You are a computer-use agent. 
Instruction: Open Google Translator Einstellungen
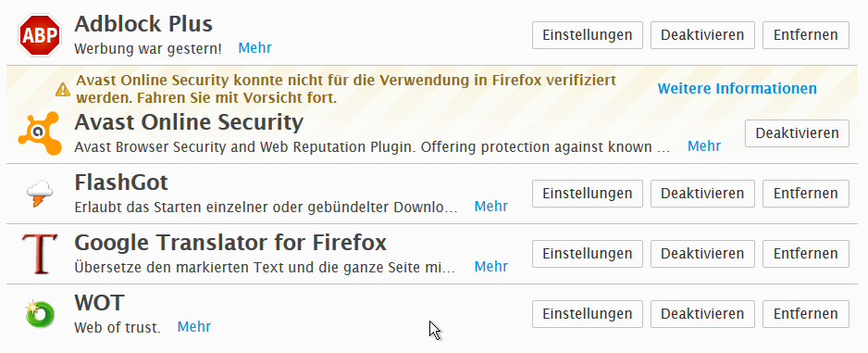(588, 254)
